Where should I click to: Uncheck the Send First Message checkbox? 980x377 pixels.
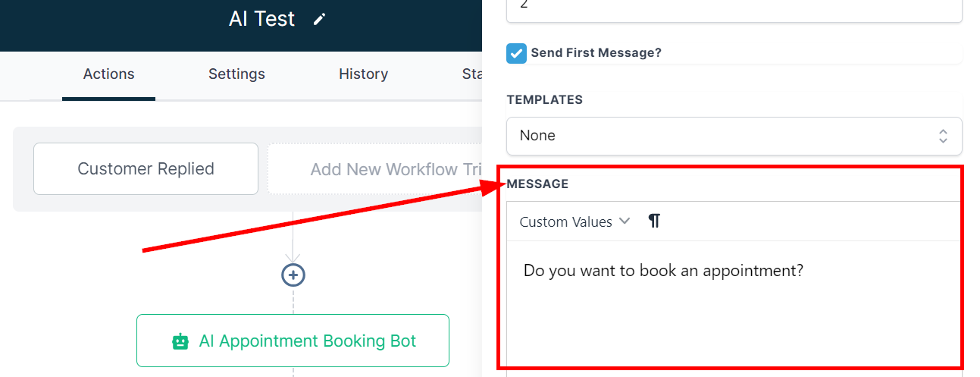(x=516, y=53)
